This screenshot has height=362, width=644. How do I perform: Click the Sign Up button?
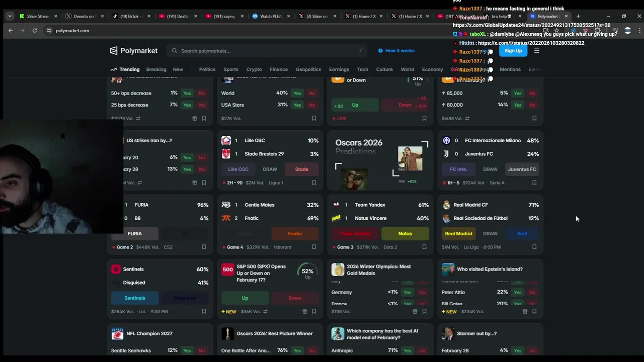click(x=513, y=51)
